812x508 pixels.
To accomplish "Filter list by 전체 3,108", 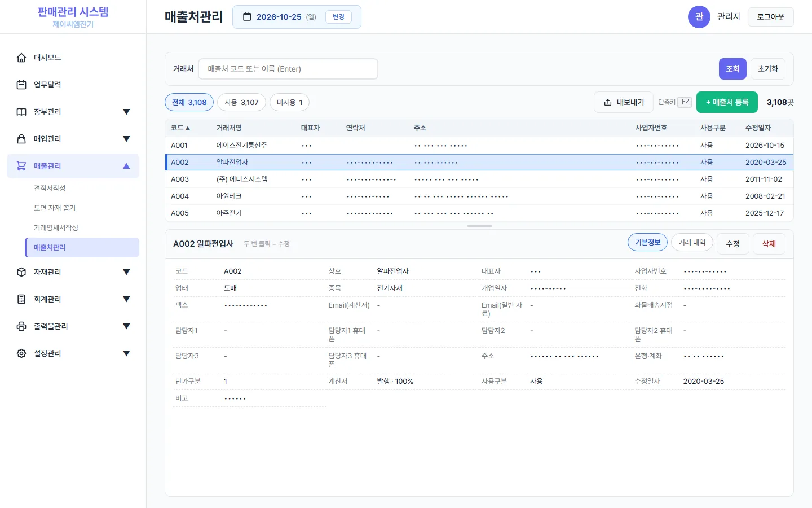I will (189, 102).
